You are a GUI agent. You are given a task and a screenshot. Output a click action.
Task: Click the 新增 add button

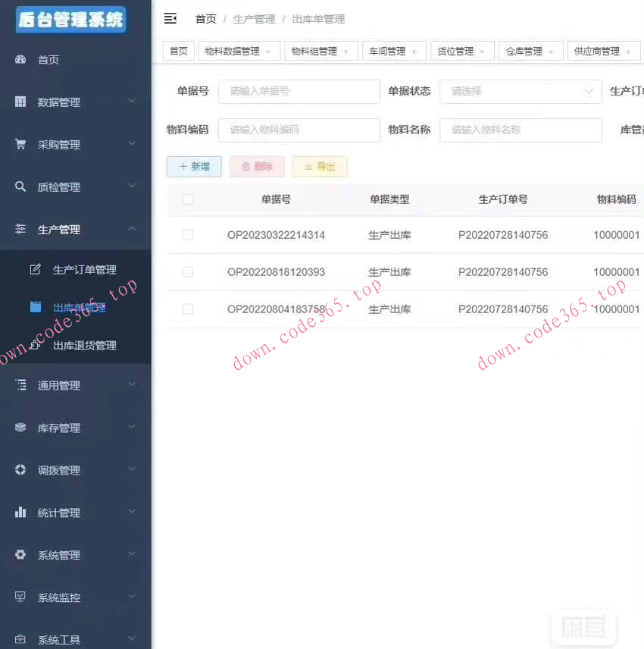[x=194, y=166]
